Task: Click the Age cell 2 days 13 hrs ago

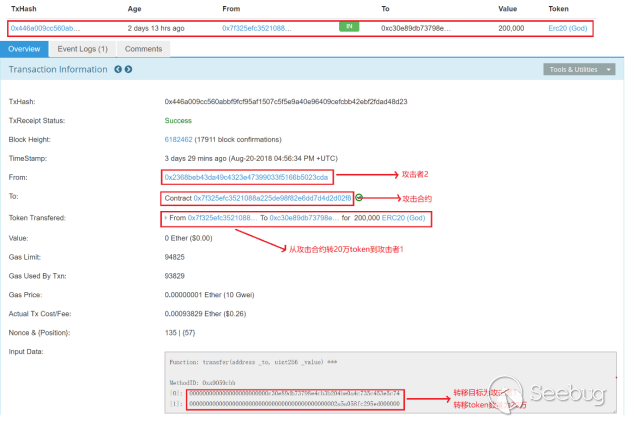Action: [156, 28]
